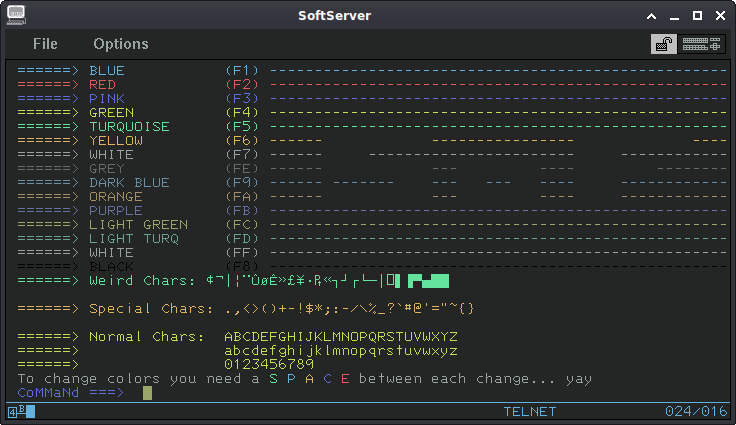Click the ABCDEFGHIJKLMNOPQRSTUVWXYZ uppercase line
Image resolution: width=736 pixels, height=425 pixels.
[341, 337]
